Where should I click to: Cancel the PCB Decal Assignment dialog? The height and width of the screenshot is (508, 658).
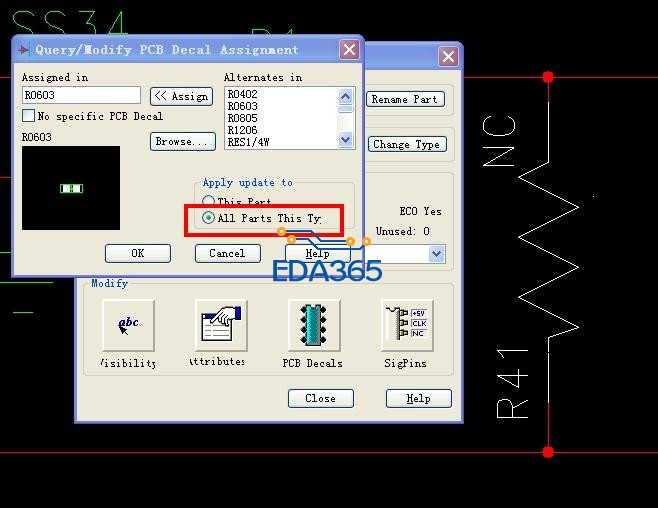(x=227, y=253)
